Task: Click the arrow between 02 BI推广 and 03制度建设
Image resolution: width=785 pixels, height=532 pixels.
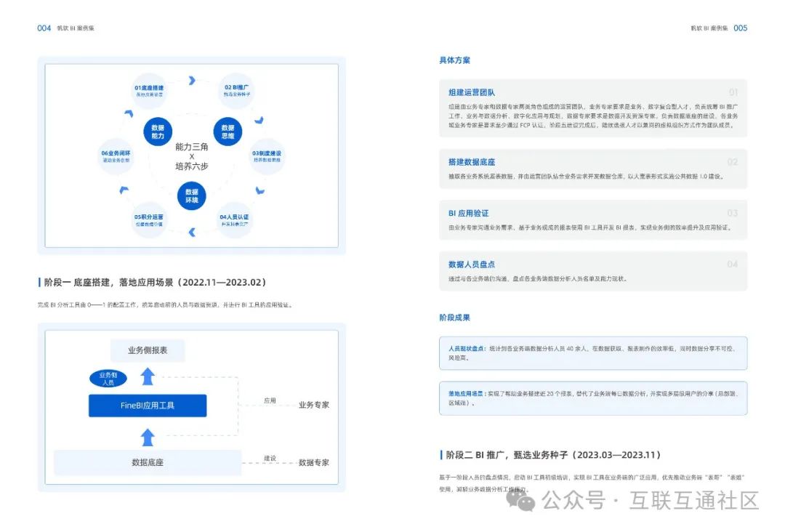Action: click(x=259, y=120)
